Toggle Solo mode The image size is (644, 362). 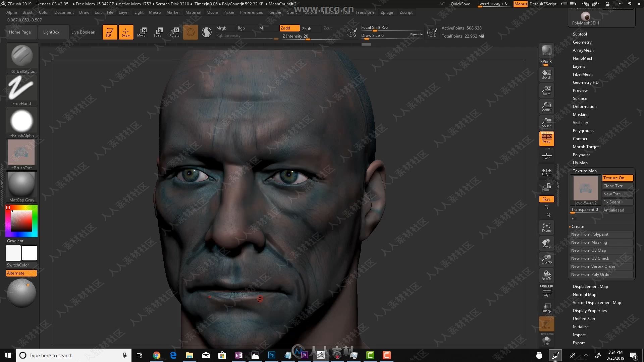coord(546,340)
